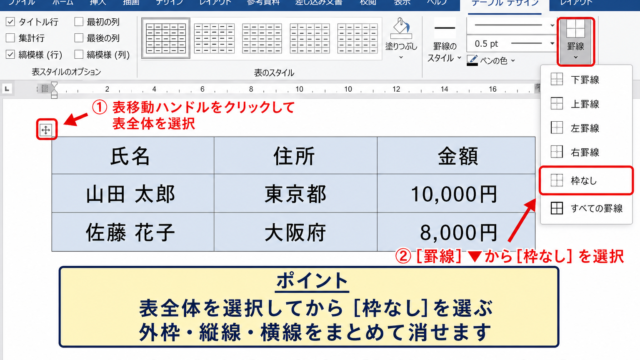Select 下罫線 bottom border option
The height and width of the screenshot is (360, 640).
click(586, 80)
